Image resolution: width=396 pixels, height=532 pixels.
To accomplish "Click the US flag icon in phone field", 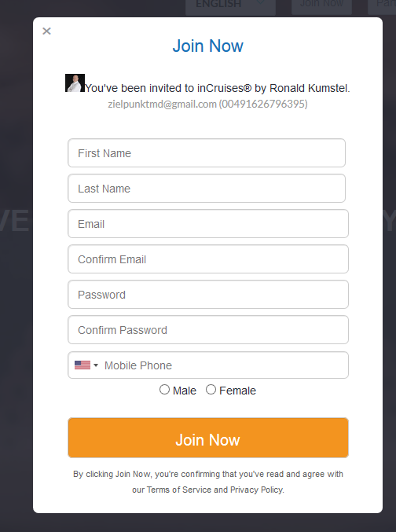I will click(x=82, y=365).
